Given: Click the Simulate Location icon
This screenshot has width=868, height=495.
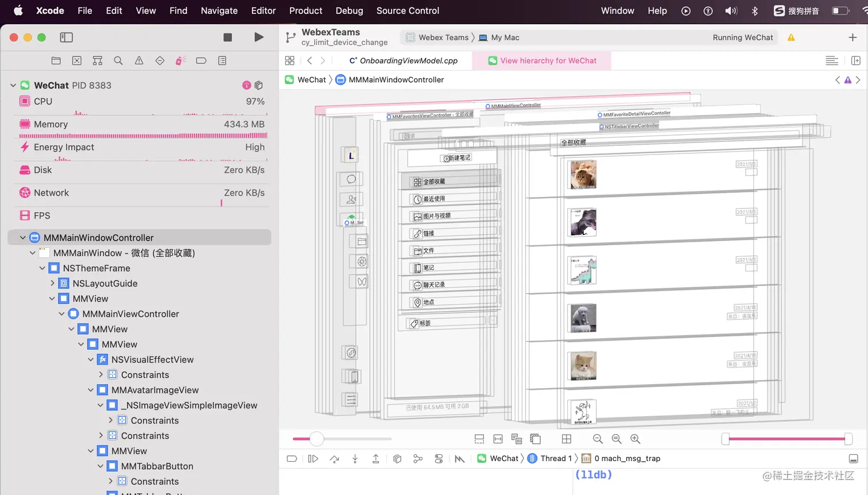Looking at the screenshot, I should click(460, 458).
